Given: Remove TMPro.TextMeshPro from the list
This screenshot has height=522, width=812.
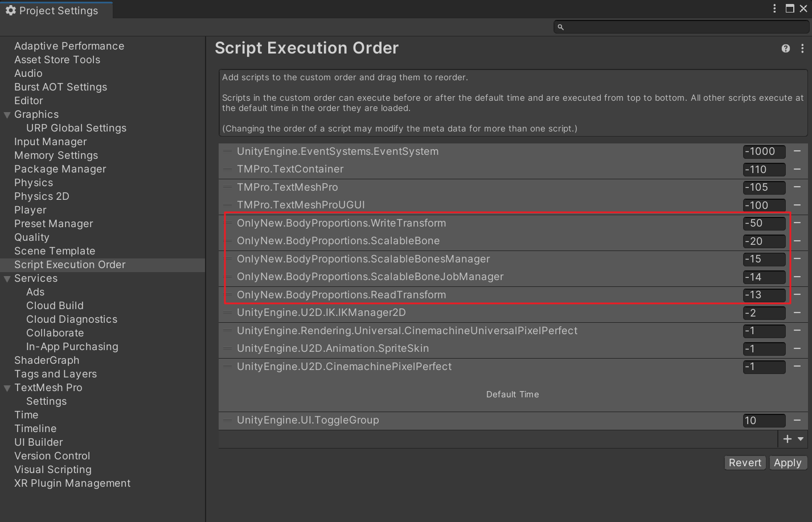Looking at the screenshot, I should (797, 187).
